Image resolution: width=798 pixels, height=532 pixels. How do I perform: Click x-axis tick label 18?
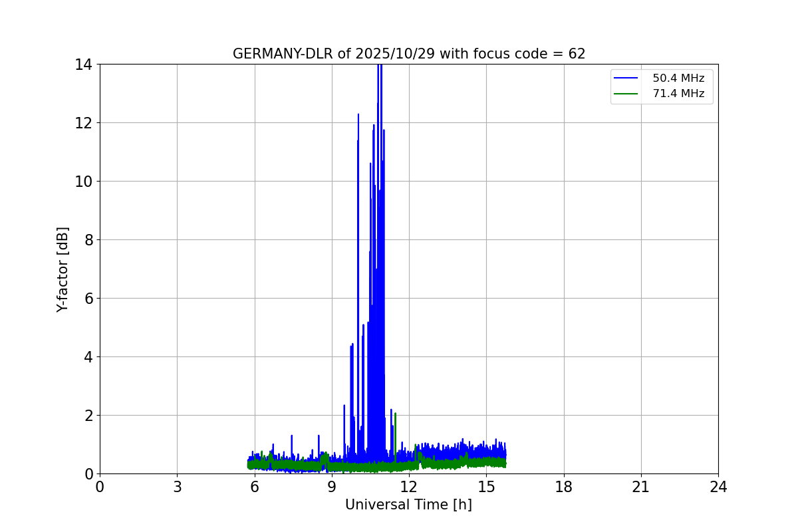563,487
